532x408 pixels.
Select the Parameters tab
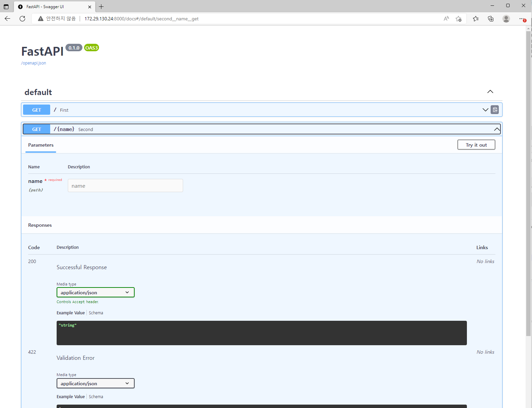[x=41, y=145]
